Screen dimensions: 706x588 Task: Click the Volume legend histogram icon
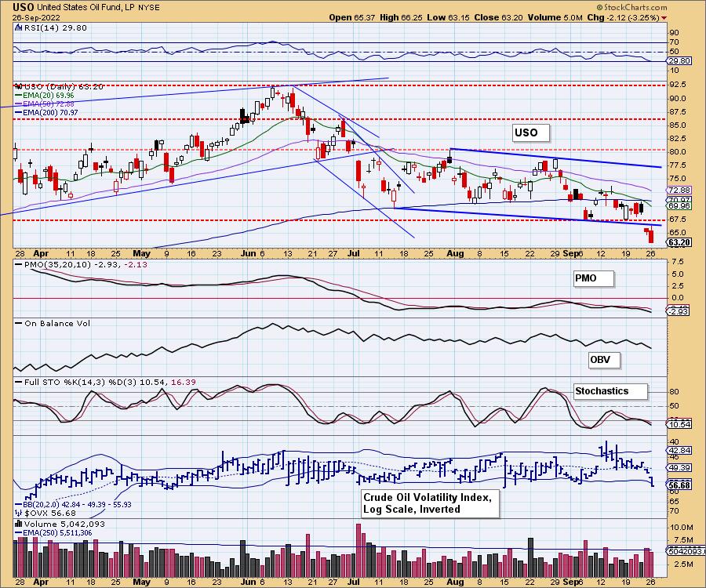pos(19,524)
